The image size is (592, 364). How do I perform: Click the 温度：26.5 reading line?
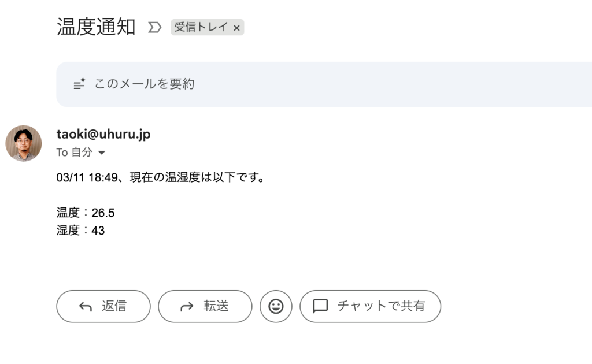[x=86, y=213]
